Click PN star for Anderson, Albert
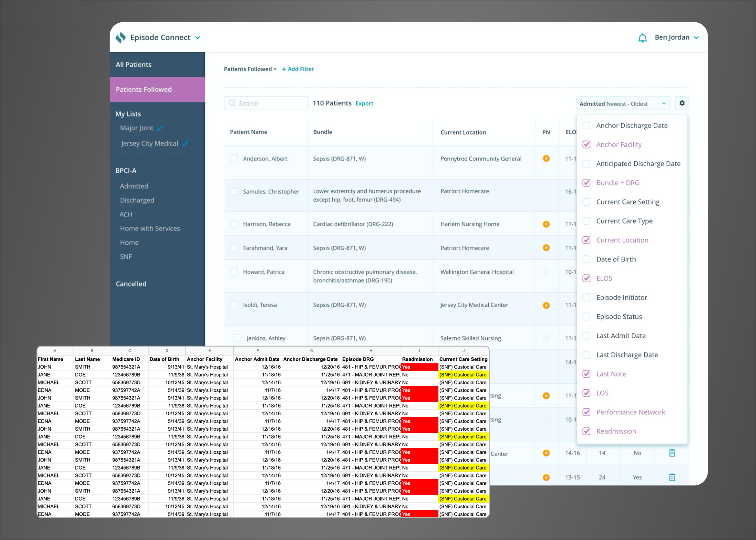This screenshot has width=756, height=540. [546, 158]
